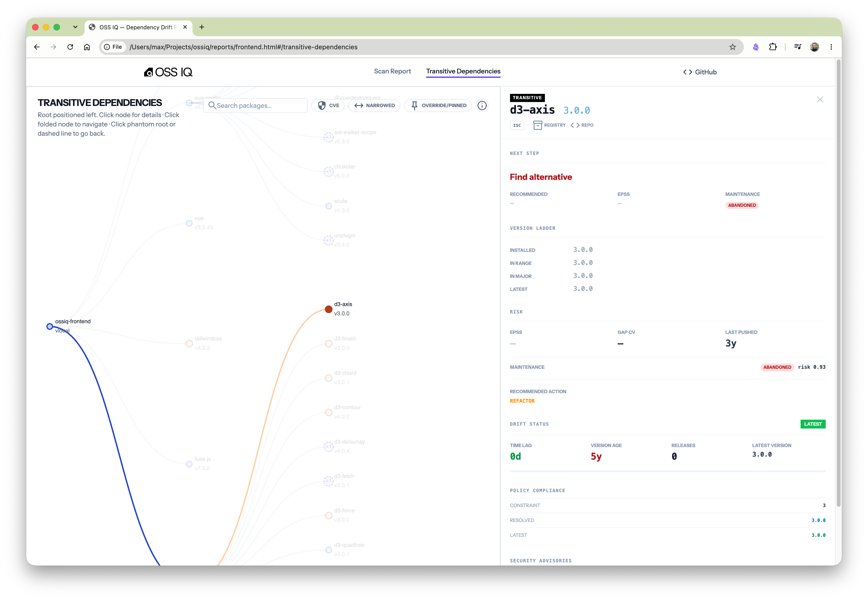Focus the Search packages field
868x600 pixels.
pos(256,106)
